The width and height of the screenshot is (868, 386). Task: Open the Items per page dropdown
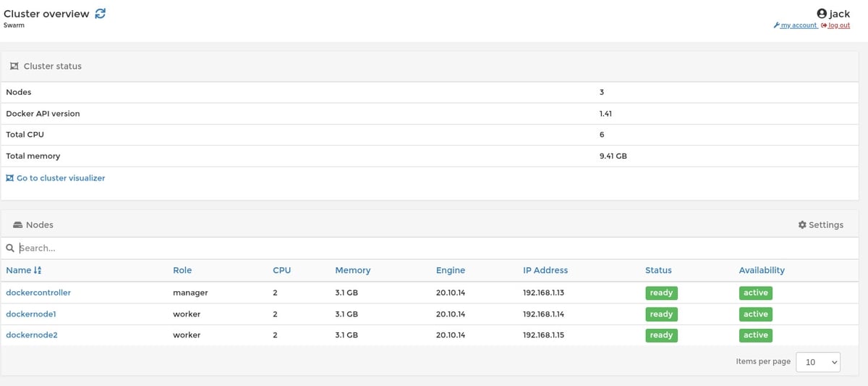pos(817,362)
